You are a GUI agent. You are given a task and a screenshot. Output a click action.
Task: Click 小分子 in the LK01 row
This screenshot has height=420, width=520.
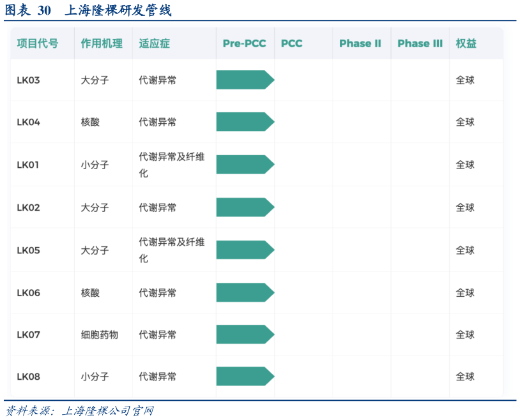pyautogui.click(x=95, y=165)
